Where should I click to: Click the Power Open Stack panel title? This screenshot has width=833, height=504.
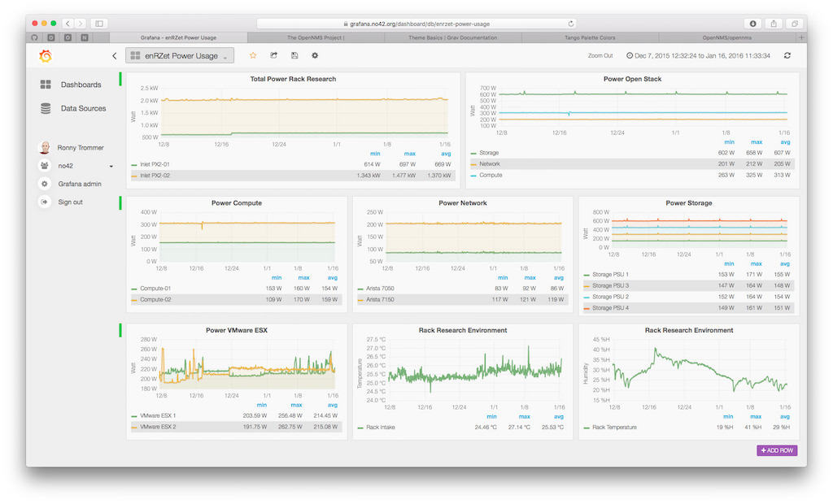point(632,79)
